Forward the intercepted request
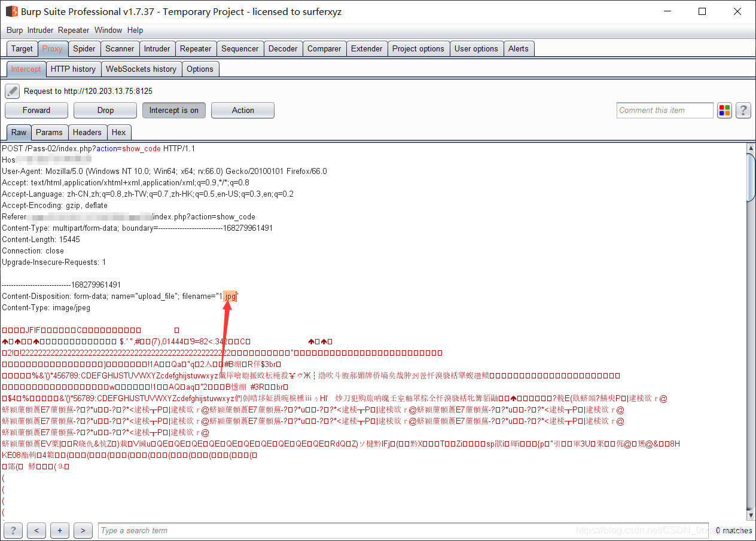 (36, 110)
